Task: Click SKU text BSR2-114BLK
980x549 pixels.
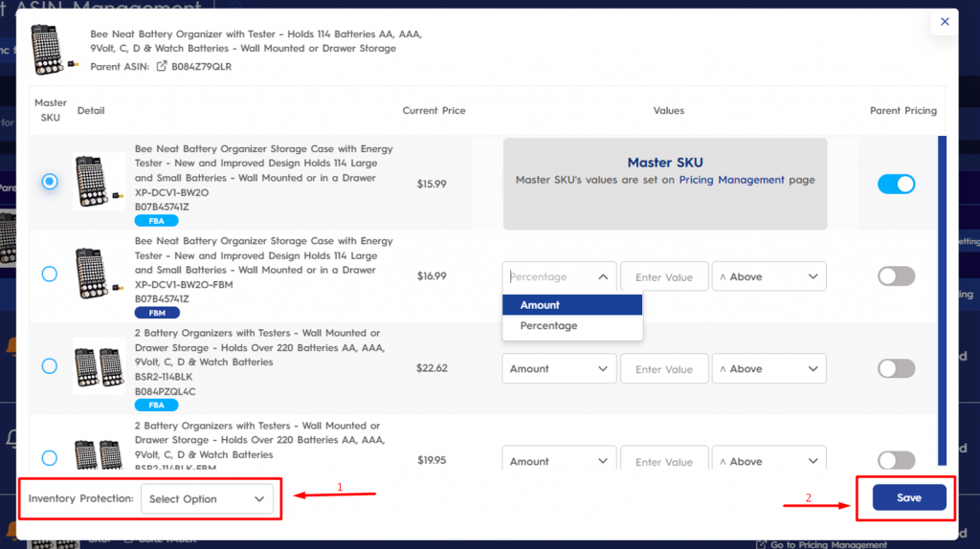Action: (x=164, y=377)
